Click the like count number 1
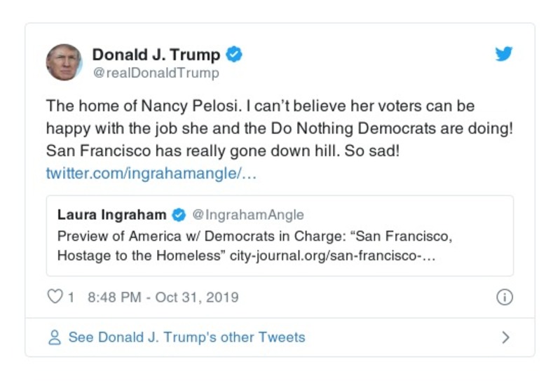The width and height of the screenshot is (560, 392). click(x=71, y=297)
